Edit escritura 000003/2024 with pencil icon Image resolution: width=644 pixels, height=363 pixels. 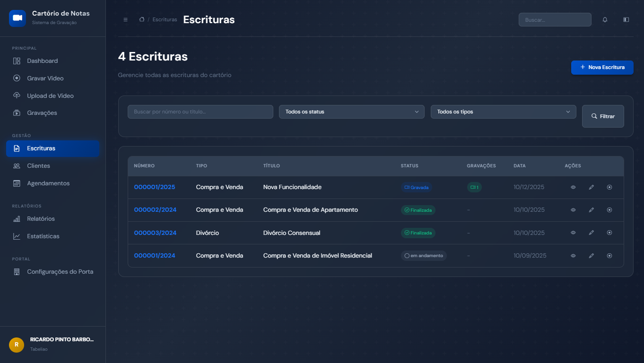tap(591, 233)
